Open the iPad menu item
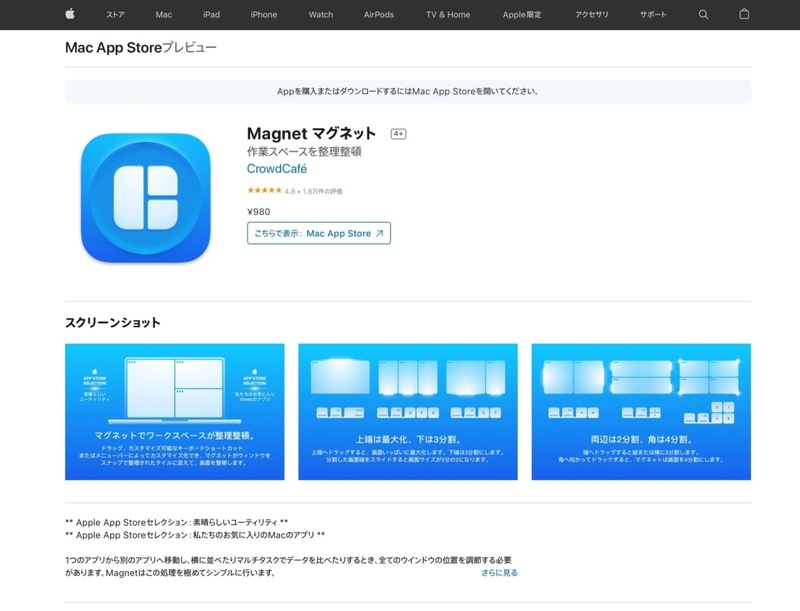 coord(211,15)
